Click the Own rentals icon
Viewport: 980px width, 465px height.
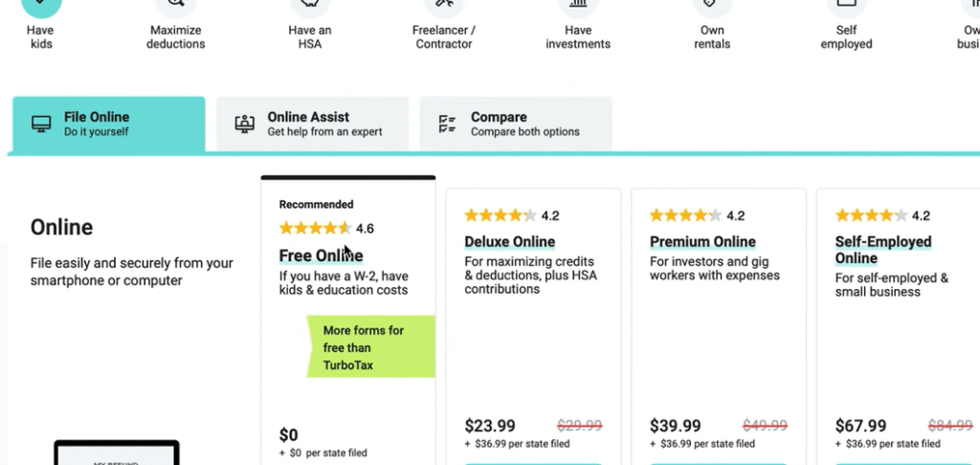[712, 6]
